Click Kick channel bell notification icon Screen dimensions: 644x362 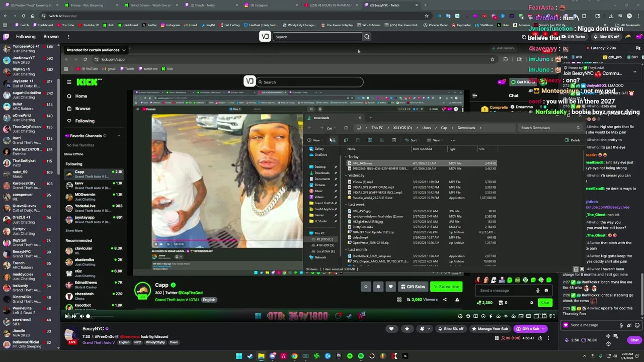378,287
